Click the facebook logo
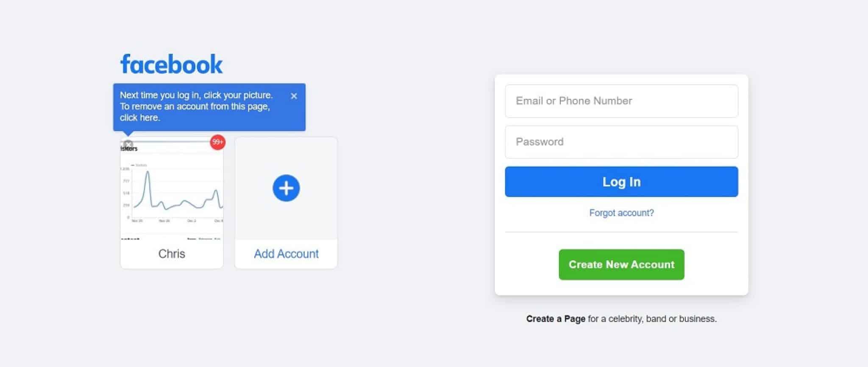Image resolution: width=868 pixels, height=367 pixels. pos(171,64)
